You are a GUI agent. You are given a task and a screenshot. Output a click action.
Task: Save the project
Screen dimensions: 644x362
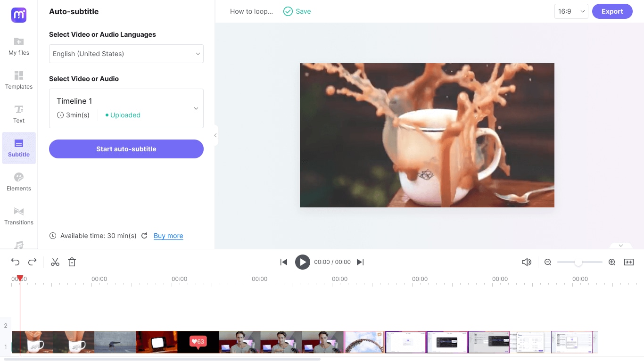(297, 11)
